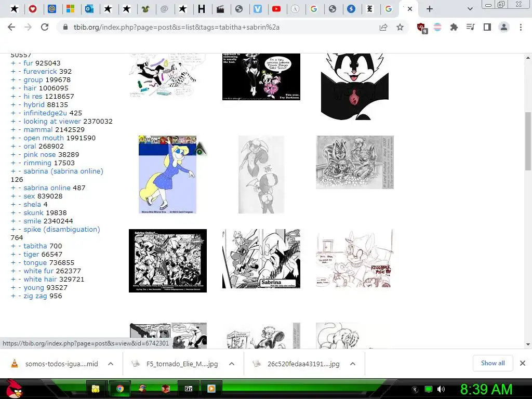Switch to the Microsoft logo tab
The image size is (532, 399).
70,9
